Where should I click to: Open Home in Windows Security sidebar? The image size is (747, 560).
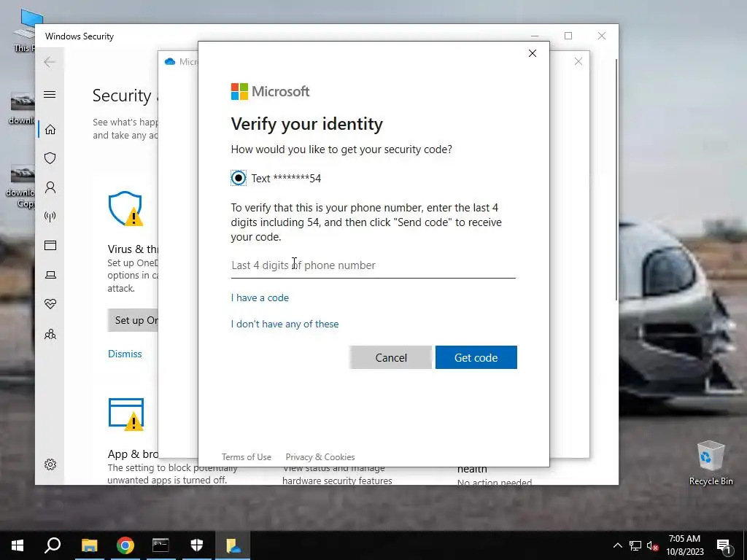[50, 130]
